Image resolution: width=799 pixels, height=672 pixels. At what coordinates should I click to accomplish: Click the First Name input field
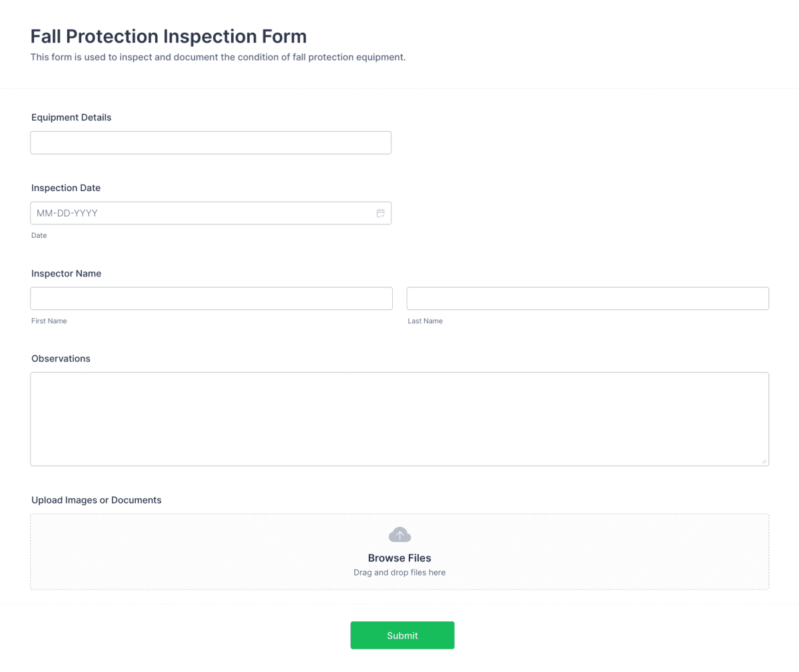point(210,298)
